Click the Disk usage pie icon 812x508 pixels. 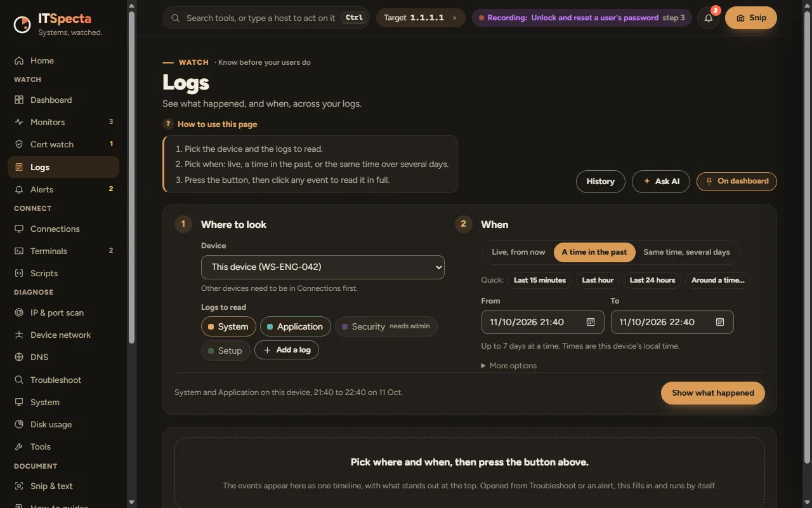pyautogui.click(x=19, y=425)
